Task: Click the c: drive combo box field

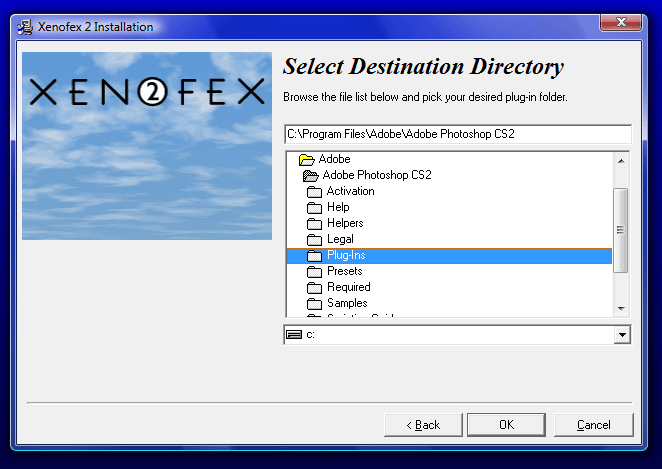Action: [458, 335]
